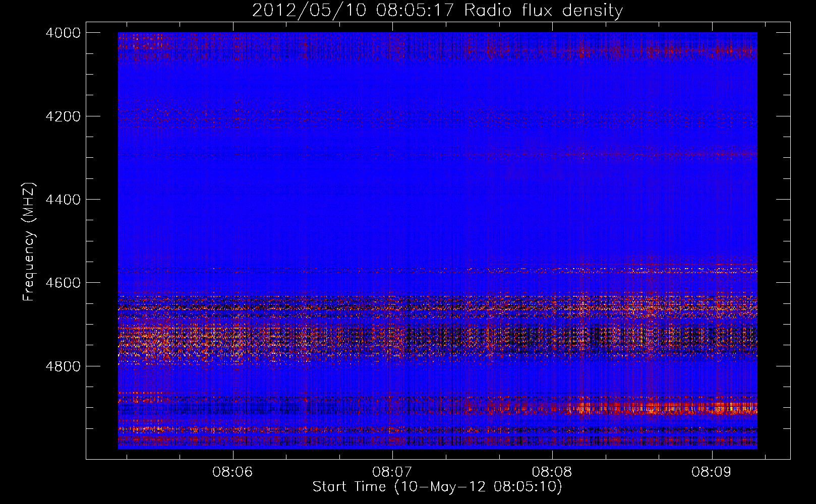The height and width of the screenshot is (504, 816).
Task: Select the 'Frequency (MHZ)' y-axis label
Action: 29,242
